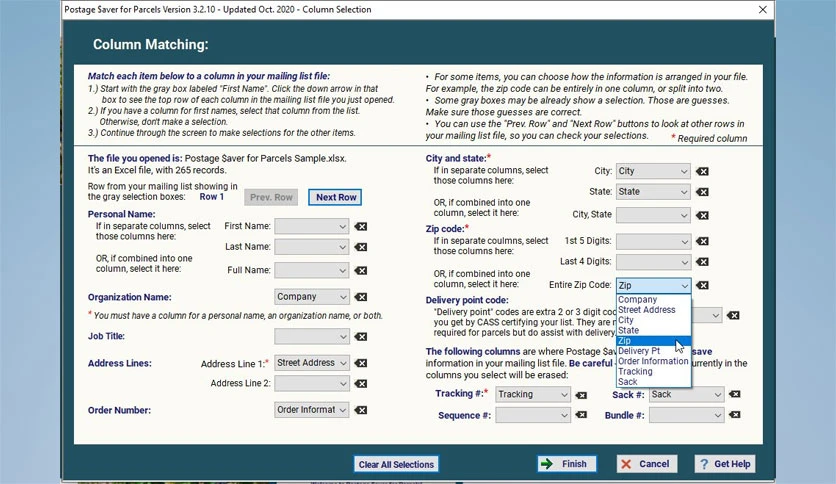Clear the Last 4 Digits selection

coord(703,262)
